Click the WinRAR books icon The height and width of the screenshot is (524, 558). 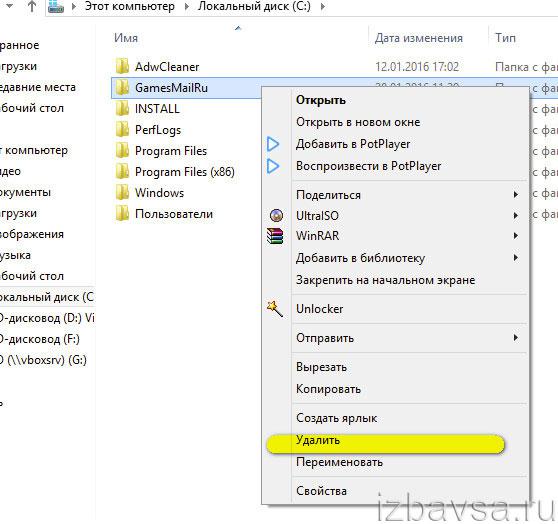[x=275, y=236]
